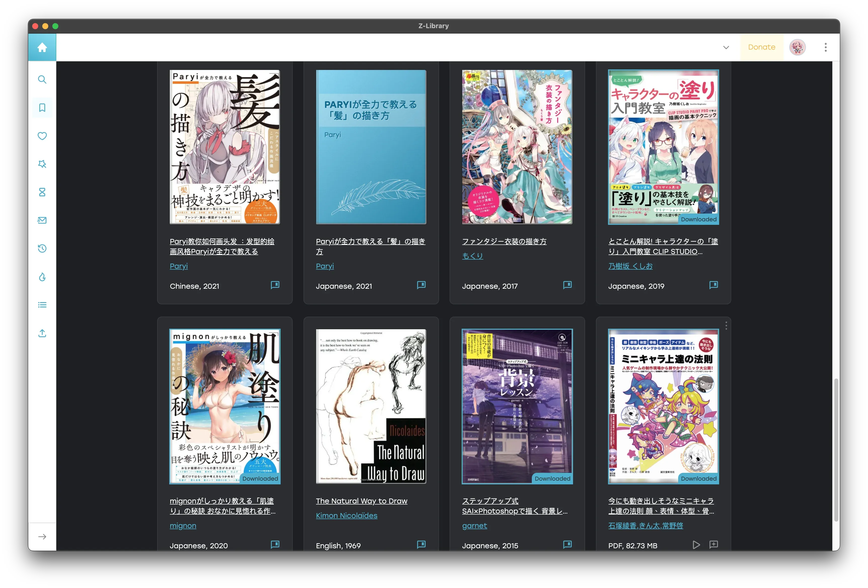Click the Home icon in top-left
This screenshot has width=868, height=588.
[42, 48]
